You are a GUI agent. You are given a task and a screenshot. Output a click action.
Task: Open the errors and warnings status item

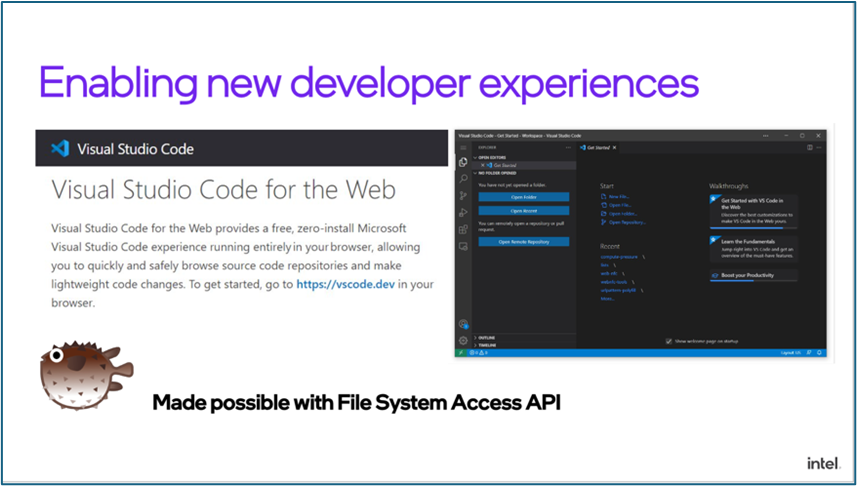point(478,353)
